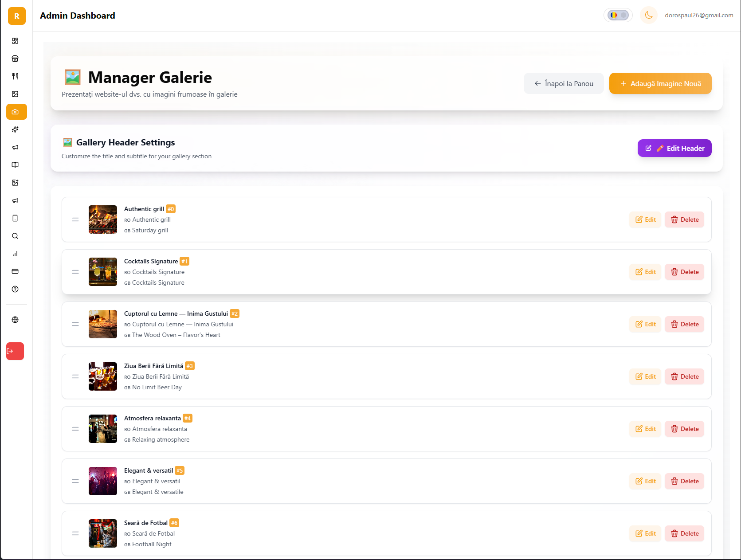Delete the Cocktails Signature gallery item

click(x=684, y=272)
